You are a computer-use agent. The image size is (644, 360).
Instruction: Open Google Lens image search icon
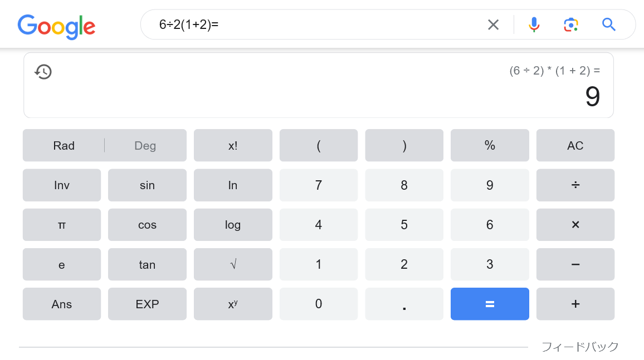tap(571, 24)
